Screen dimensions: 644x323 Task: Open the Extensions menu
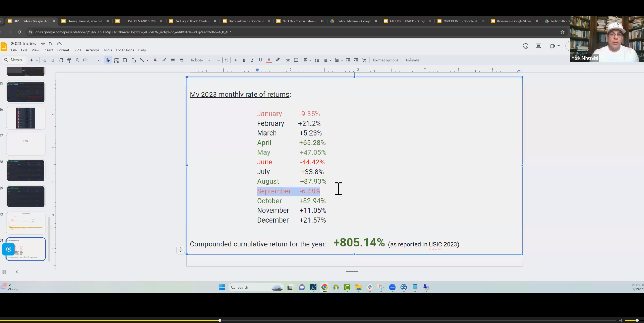(x=125, y=50)
